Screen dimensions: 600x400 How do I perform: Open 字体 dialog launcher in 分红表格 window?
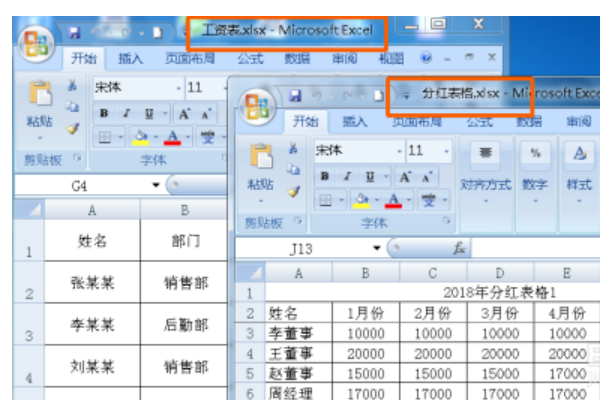[x=446, y=220]
